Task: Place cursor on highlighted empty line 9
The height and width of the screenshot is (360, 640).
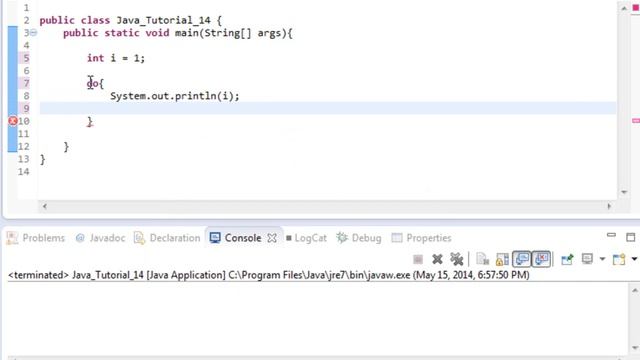Action: tap(328, 109)
